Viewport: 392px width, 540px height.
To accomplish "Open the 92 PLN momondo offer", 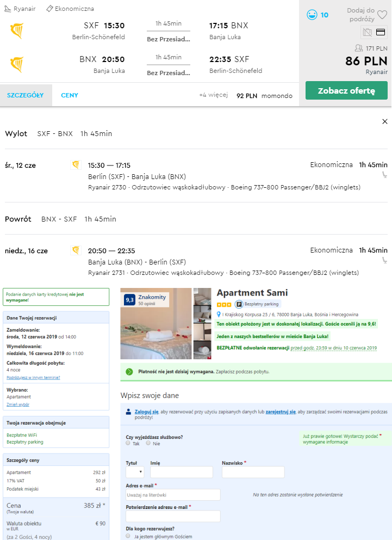I will (264, 96).
